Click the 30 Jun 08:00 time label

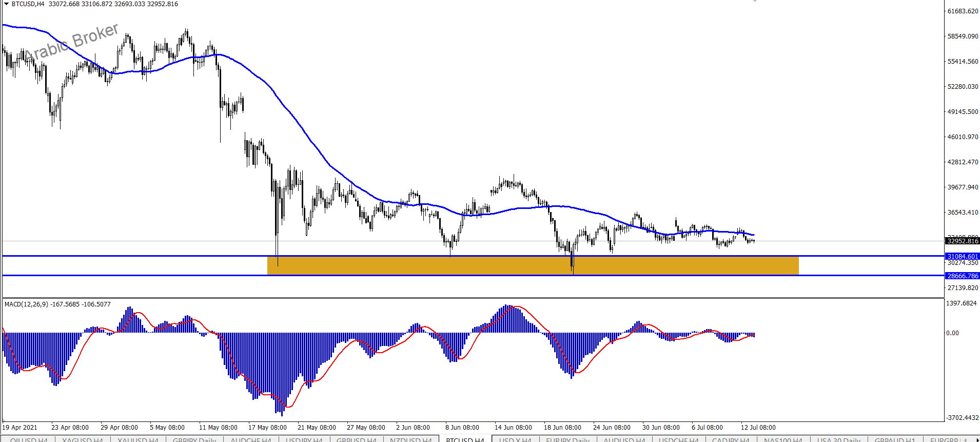[661, 427]
